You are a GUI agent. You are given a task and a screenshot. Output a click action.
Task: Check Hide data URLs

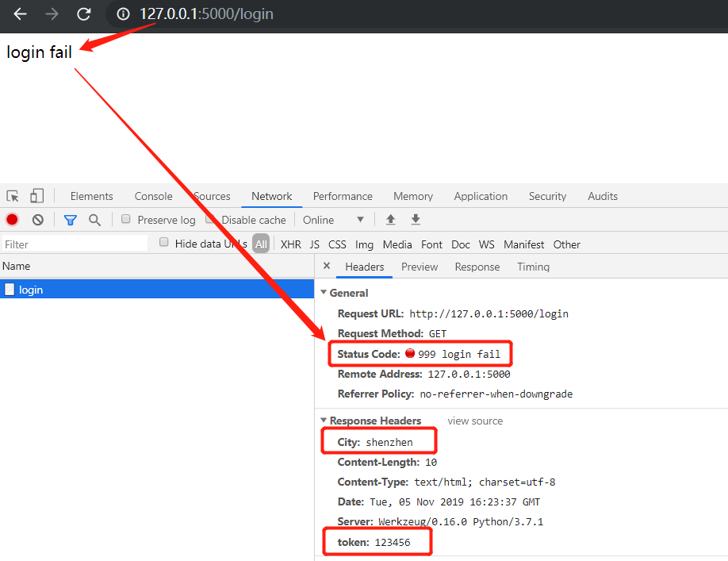[163, 241]
